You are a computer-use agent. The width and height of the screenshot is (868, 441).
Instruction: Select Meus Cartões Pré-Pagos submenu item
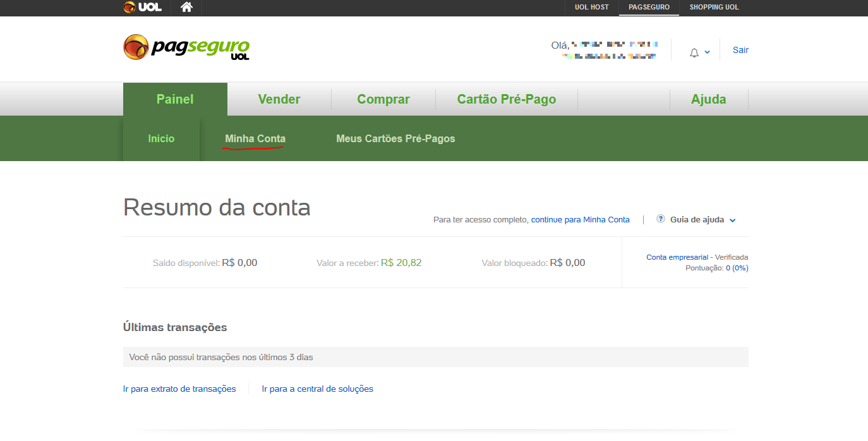point(395,138)
